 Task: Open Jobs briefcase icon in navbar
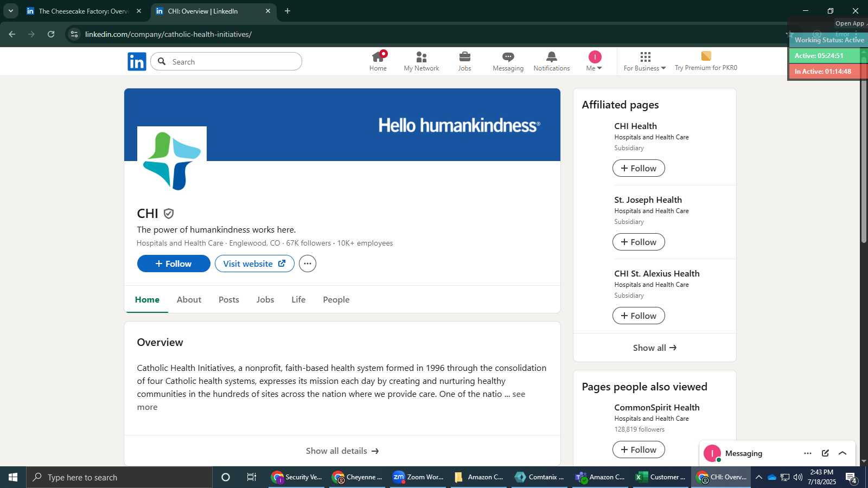coord(464,61)
